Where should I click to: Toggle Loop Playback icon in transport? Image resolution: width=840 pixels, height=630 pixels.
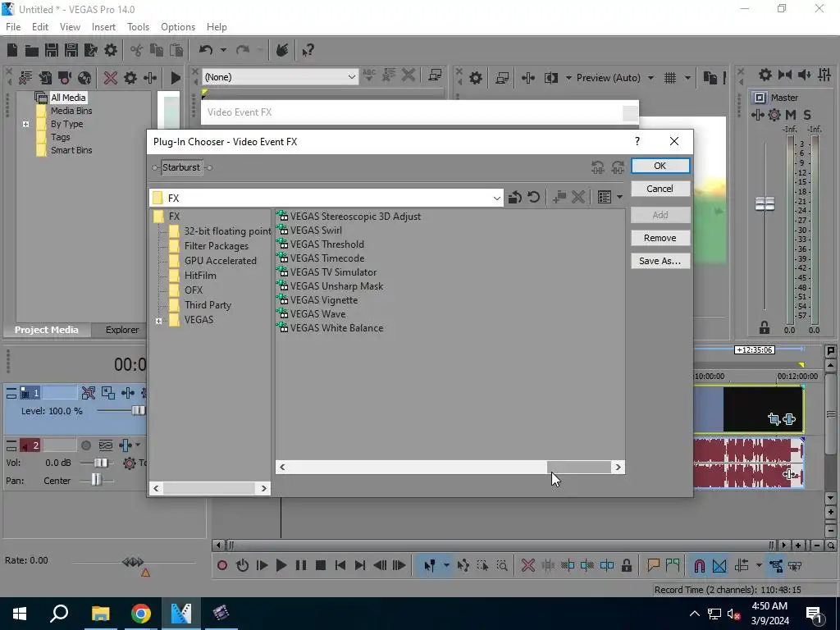coord(242,565)
